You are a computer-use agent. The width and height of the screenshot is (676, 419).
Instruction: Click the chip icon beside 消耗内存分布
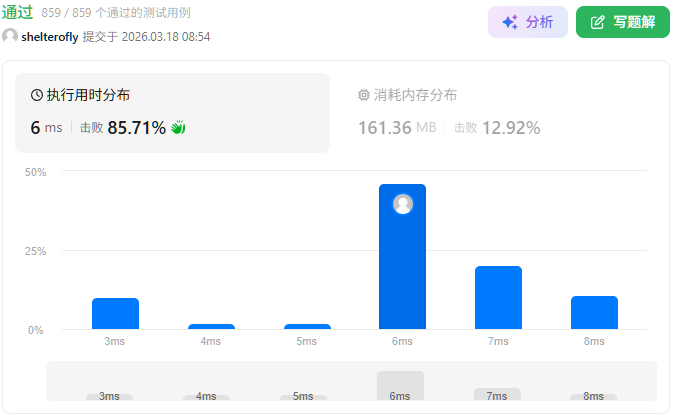(x=364, y=96)
